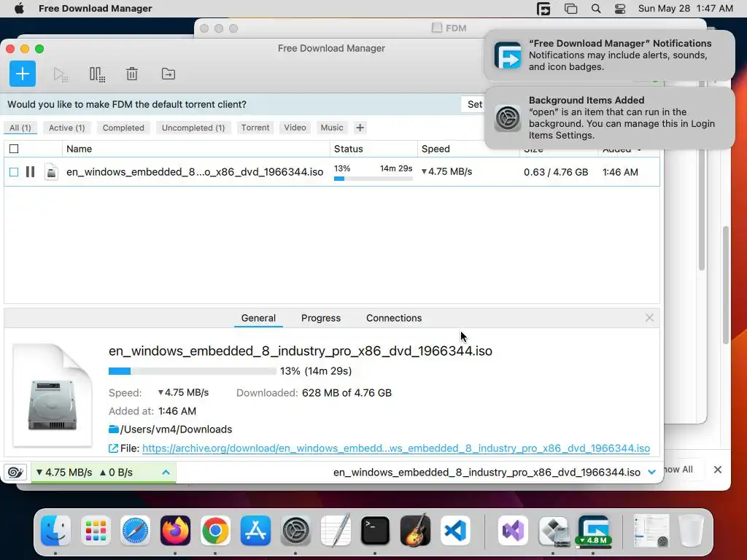Check the en_windows_embedded download row checkbox

14,172
